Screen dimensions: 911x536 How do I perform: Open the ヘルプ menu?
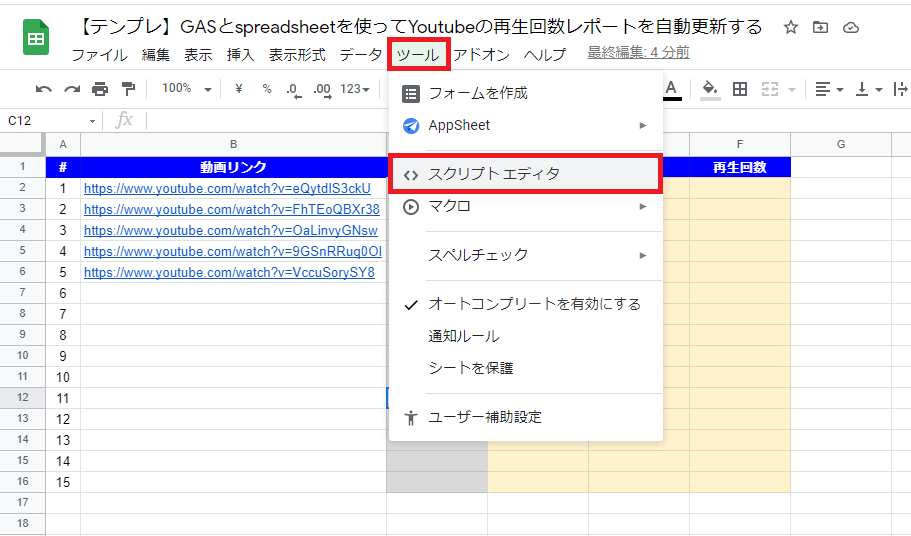545,55
